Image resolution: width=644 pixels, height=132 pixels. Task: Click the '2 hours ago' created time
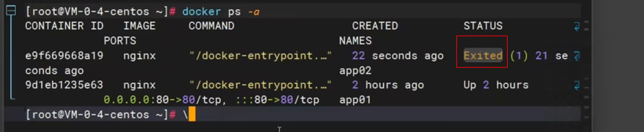(388, 85)
